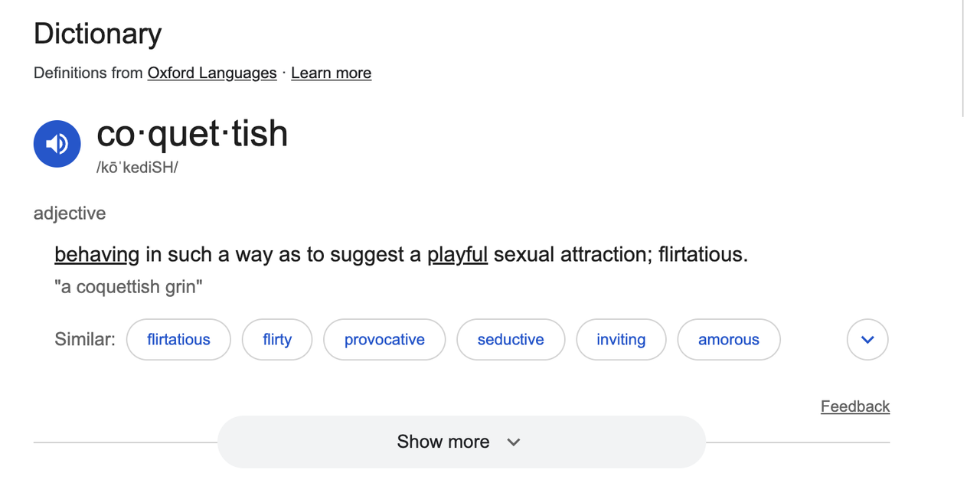The height and width of the screenshot is (486, 980).
Task: Open the Learn more link
Action: 331,73
